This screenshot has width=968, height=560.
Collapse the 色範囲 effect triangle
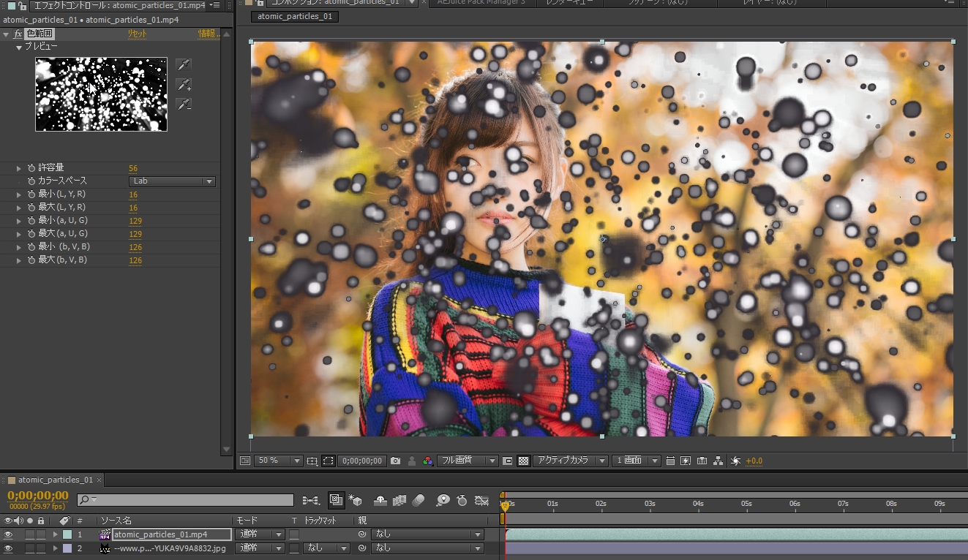(6, 34)
